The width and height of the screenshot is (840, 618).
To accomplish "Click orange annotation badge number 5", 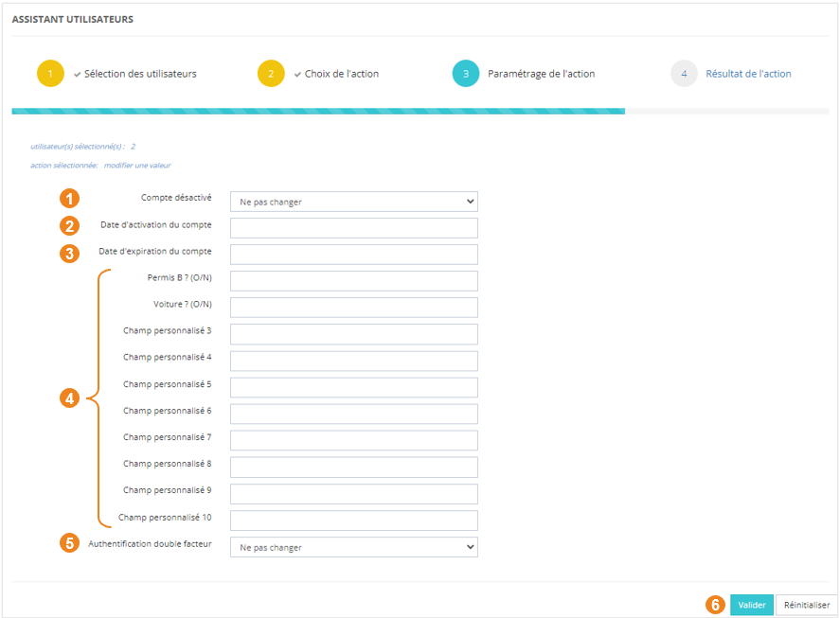I will (69, 544).
